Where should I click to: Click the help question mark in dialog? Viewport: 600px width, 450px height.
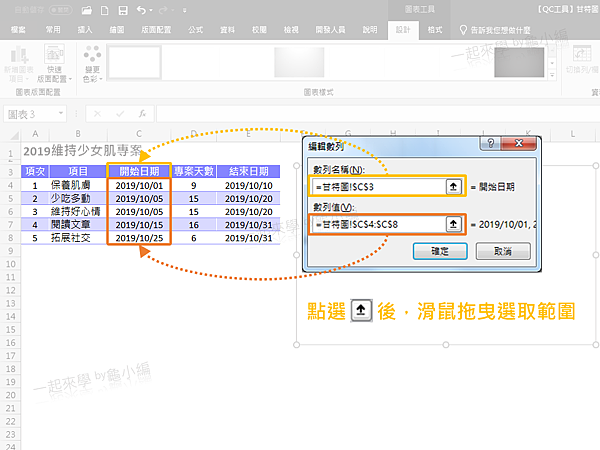[490, 143]
